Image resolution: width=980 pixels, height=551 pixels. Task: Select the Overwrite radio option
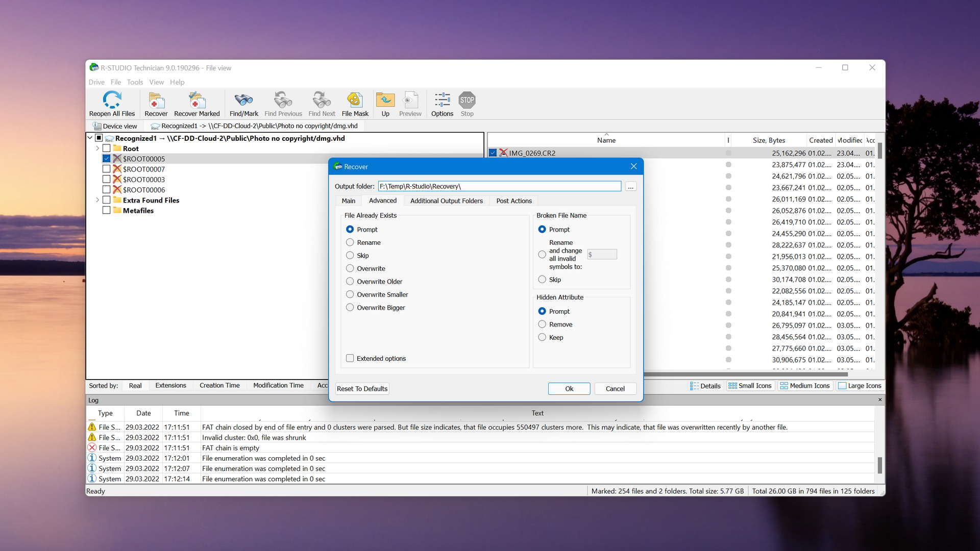pos(350,268)
